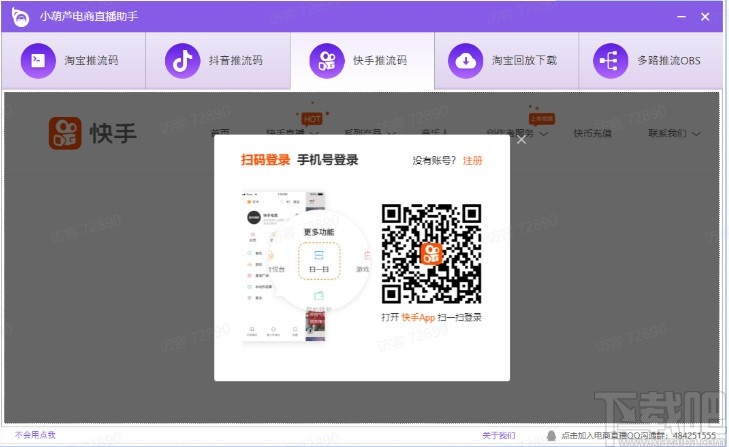The height and width of the screenshot is (447, 729).
Task: Click the 没有账号? text
Action: [x=434, y=160]
